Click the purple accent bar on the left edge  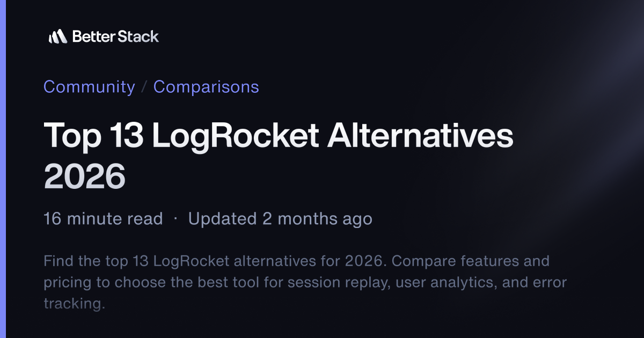pos(3,169)
